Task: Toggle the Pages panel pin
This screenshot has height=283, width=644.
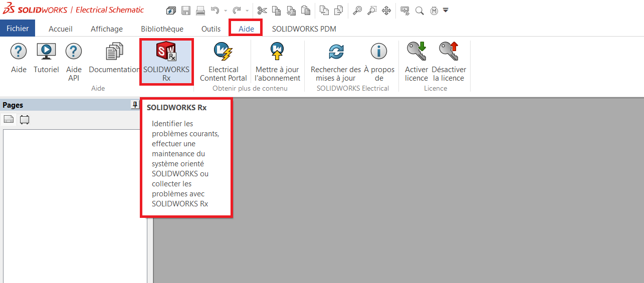Action: pyautogui.click(x=135, y=105)
